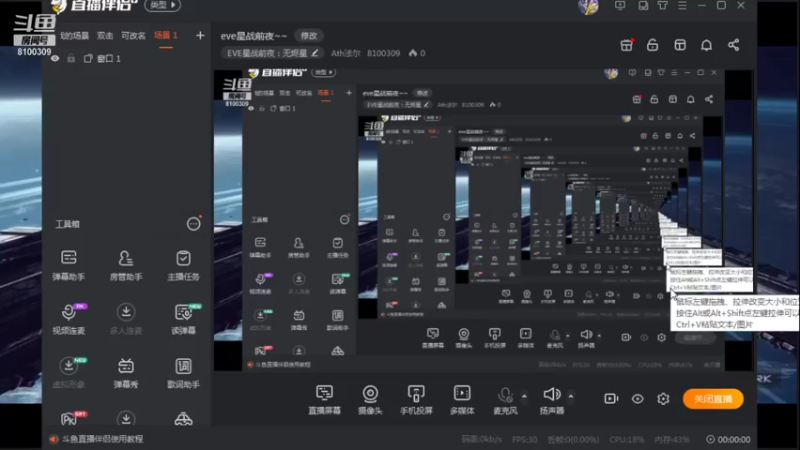Image resolution: width=800 pixels, height=450 pixels.
Task: Toggle the 窗口 1 eye in nested preview
Action: click(251, 108)
